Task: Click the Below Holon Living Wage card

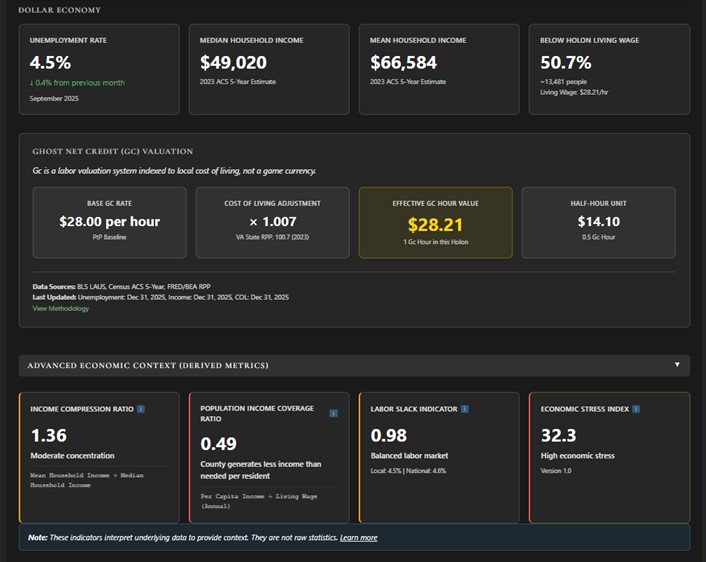Action: (x=608, y=69)
